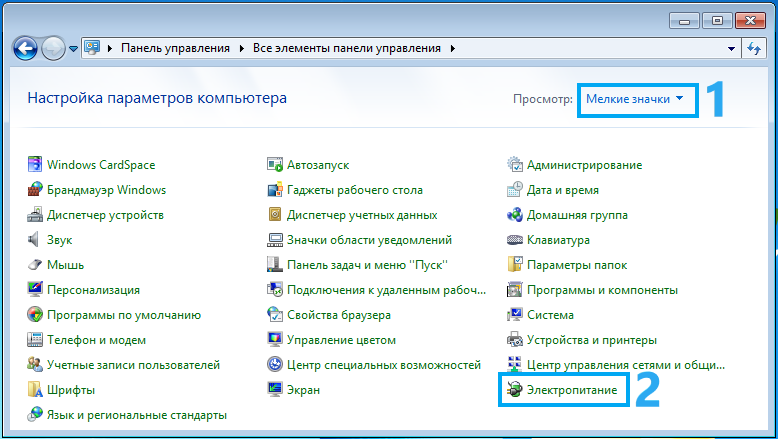This screenshot has height=439, width=778.
Task: Open the Учетные записи пользователей icon
Action: point(35,365)
